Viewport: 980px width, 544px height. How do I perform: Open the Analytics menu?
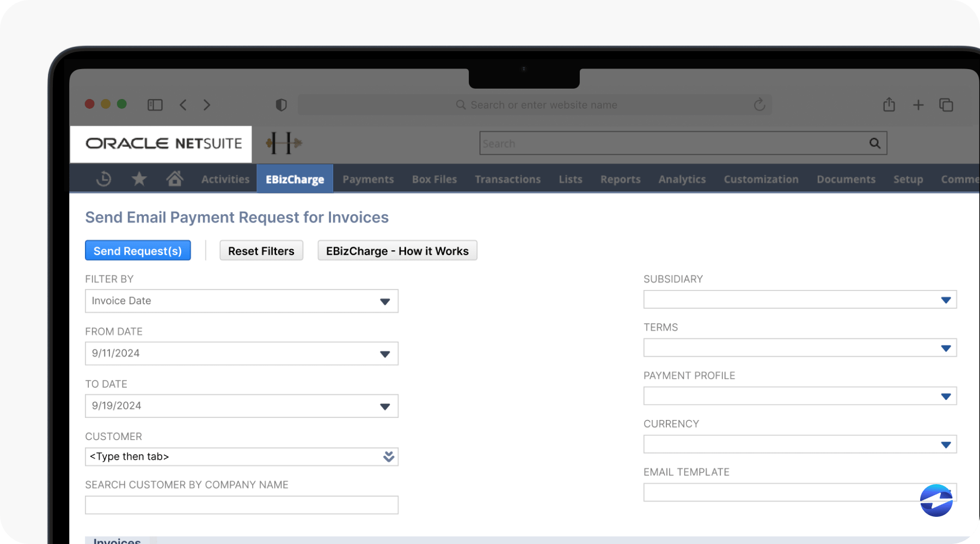coord(682,179)
